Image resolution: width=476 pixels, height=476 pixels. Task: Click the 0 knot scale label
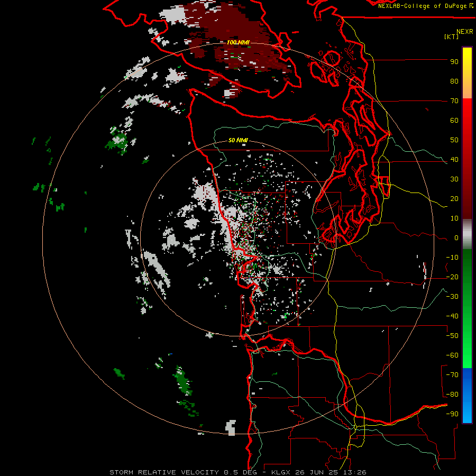pyautogui.click(x=456, y=238)
